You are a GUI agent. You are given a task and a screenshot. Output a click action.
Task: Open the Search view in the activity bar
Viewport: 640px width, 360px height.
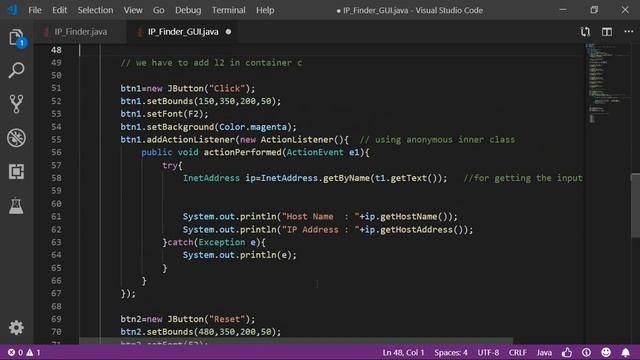point(16,70)
